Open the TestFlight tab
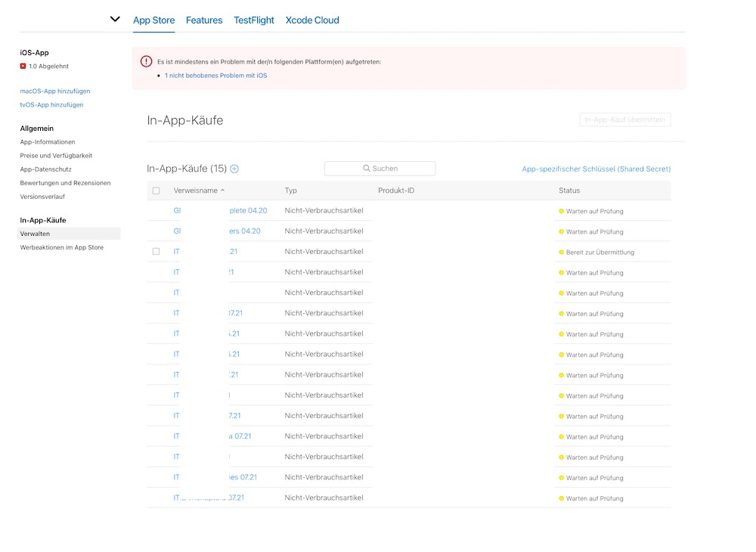 (254, 20)
